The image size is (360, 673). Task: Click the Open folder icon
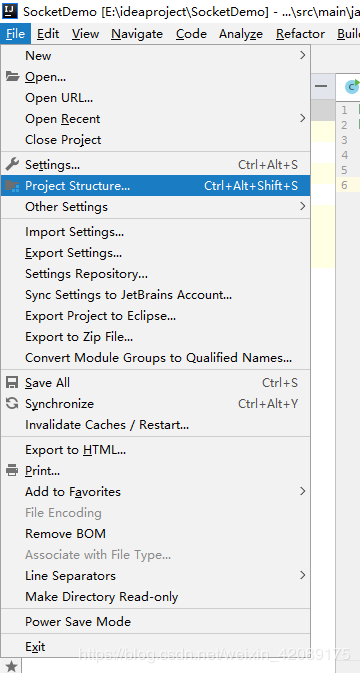(x=12, y=77)
